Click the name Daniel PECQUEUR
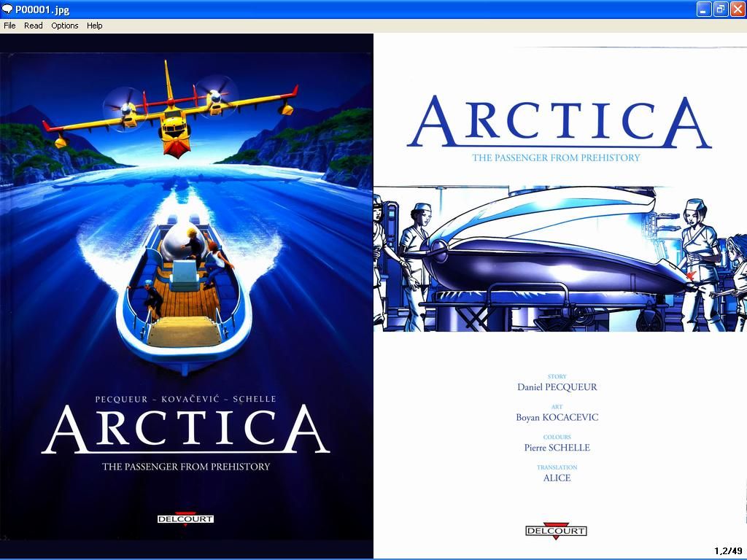This screenshot has width=747, height=560. (x=557, y=387)
